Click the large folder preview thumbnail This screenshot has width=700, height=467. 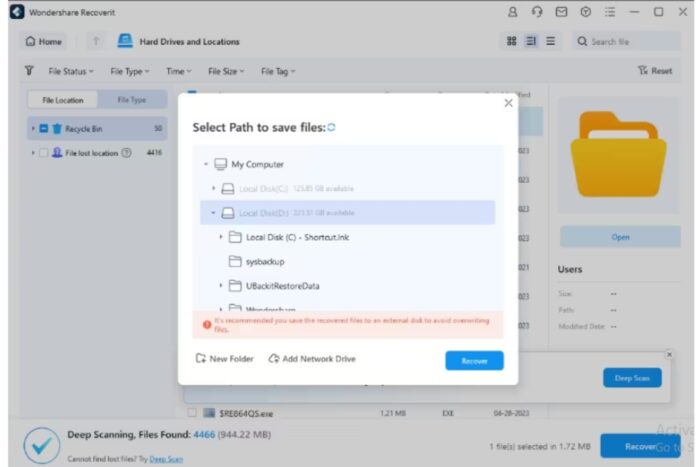point(618,154)
